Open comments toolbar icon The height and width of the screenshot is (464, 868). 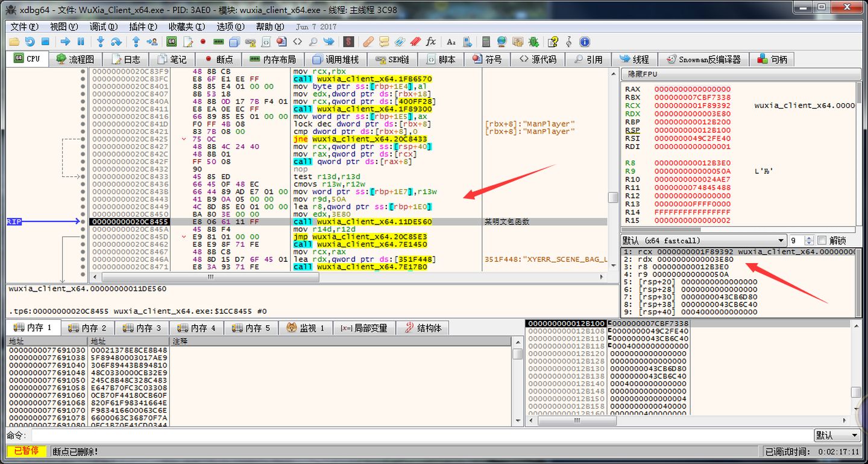(x=384, y=42)
